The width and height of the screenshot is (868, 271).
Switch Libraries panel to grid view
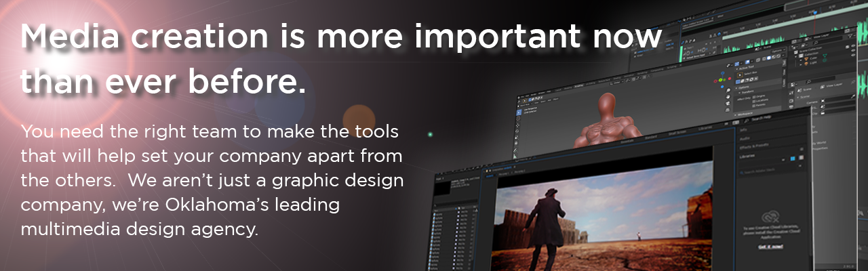[791, 159]
